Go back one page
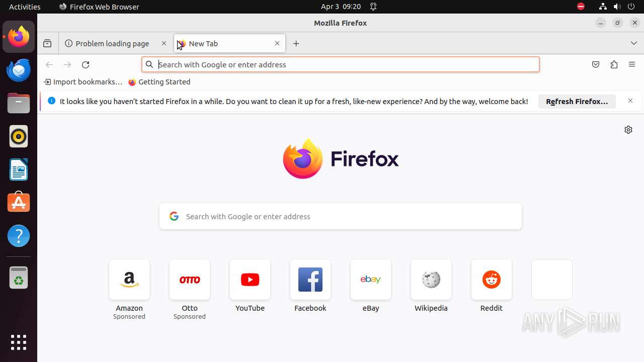644x362 pixels. coord(49,64)
